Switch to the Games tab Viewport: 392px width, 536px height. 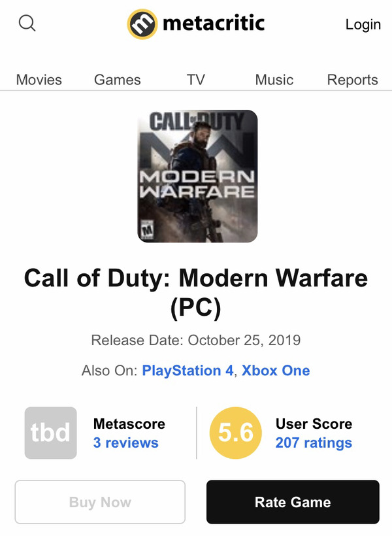coord(118,80)
